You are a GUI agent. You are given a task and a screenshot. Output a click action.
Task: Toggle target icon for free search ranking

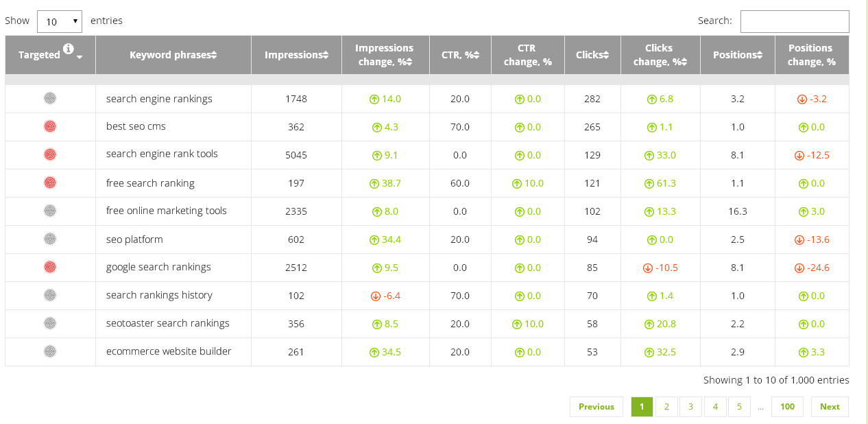[x=50, y=183]
